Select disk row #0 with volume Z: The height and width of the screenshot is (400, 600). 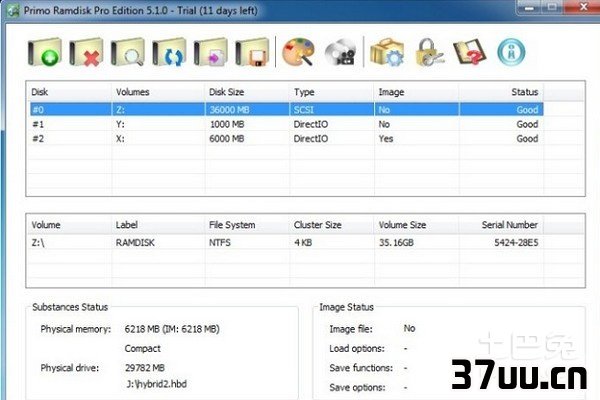coord(286,110)
